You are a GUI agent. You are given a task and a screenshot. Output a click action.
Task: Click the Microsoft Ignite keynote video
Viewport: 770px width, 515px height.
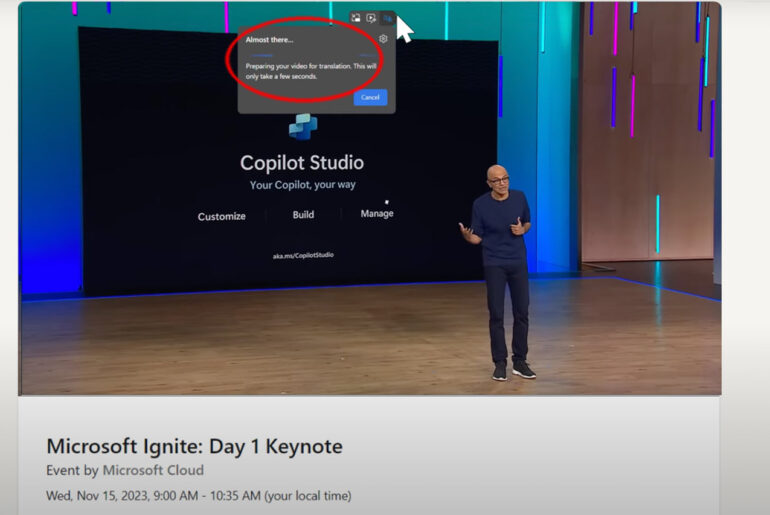pos(370,198)
